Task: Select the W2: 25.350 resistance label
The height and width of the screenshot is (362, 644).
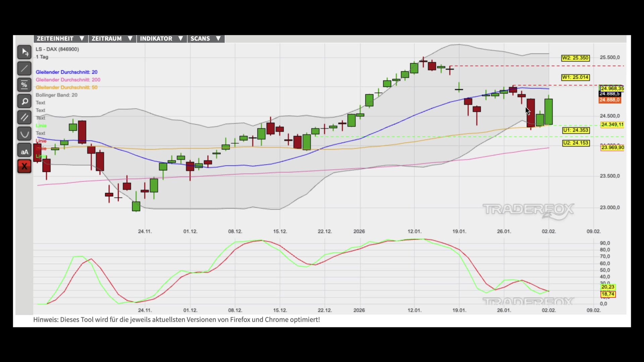Action: (x=575, y=58)
